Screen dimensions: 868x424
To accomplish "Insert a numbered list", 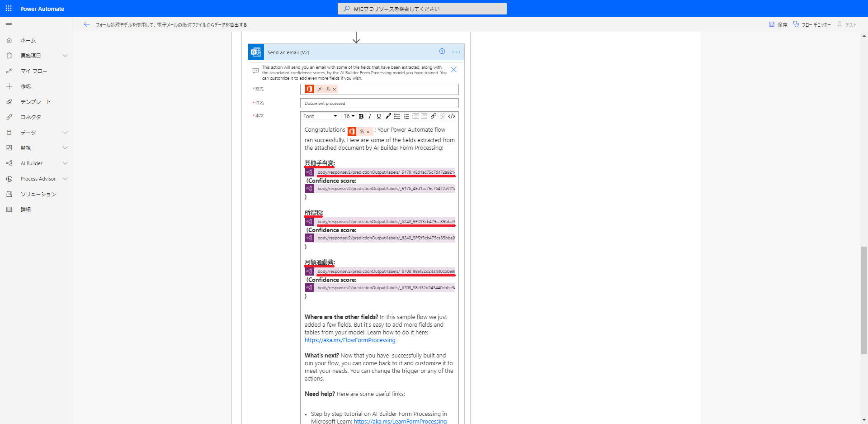I will (406, 116).
